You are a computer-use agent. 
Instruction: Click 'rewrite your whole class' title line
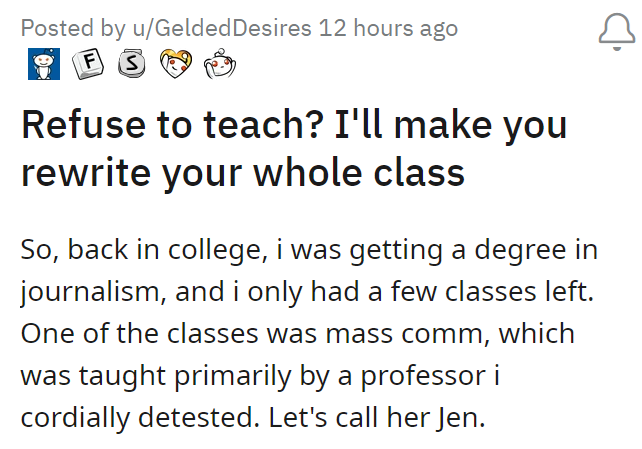[242, 173]
